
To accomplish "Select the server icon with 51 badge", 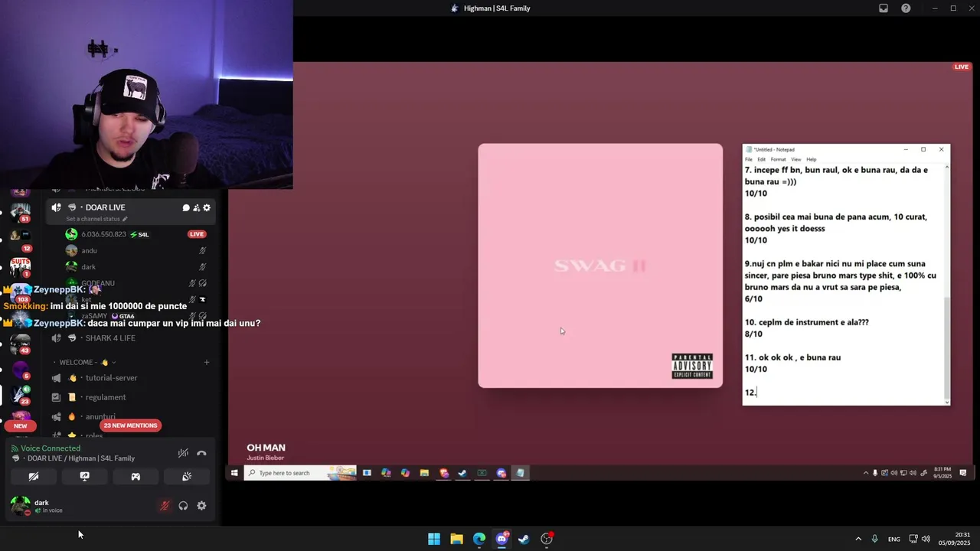I will point(21,212).
